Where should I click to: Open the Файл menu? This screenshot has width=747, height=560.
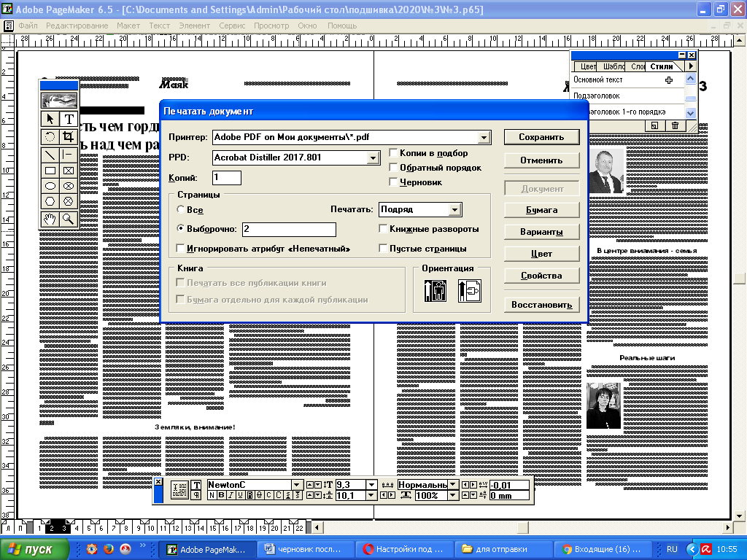coord(28,26)
